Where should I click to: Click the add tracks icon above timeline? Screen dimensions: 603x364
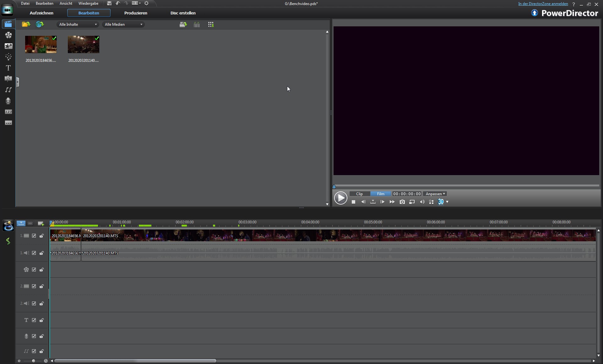tap(41, 223)
